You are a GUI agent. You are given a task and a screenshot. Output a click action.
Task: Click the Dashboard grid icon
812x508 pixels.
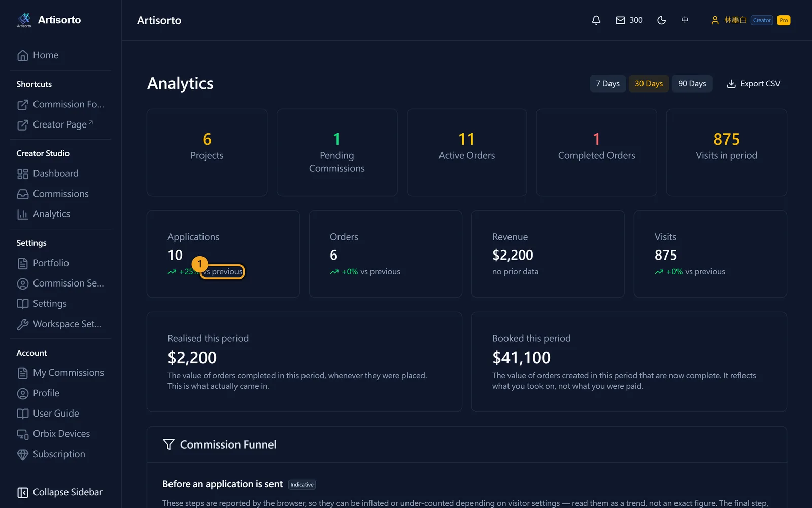coord(23,174)
